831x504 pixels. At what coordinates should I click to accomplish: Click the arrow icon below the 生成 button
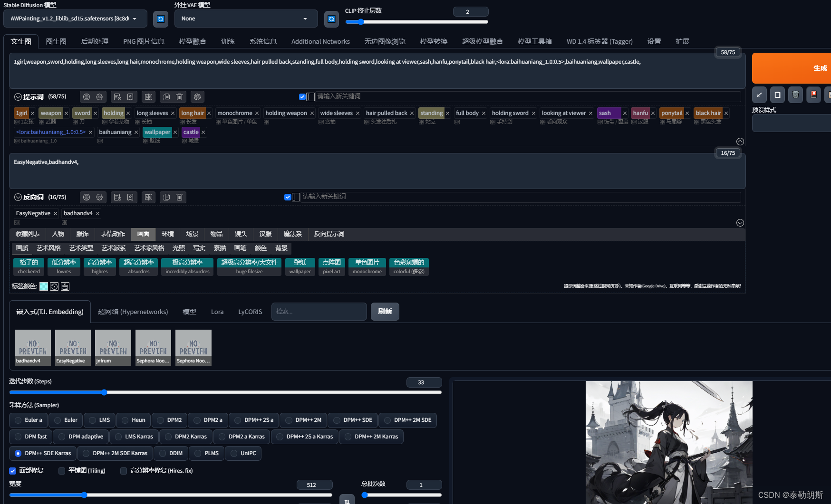(759, 95)
